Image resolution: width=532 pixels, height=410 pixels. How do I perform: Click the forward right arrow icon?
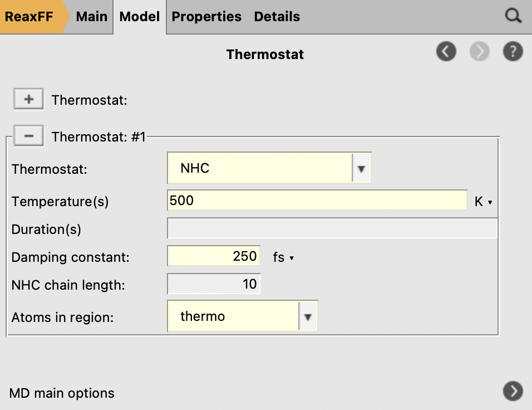480,52
